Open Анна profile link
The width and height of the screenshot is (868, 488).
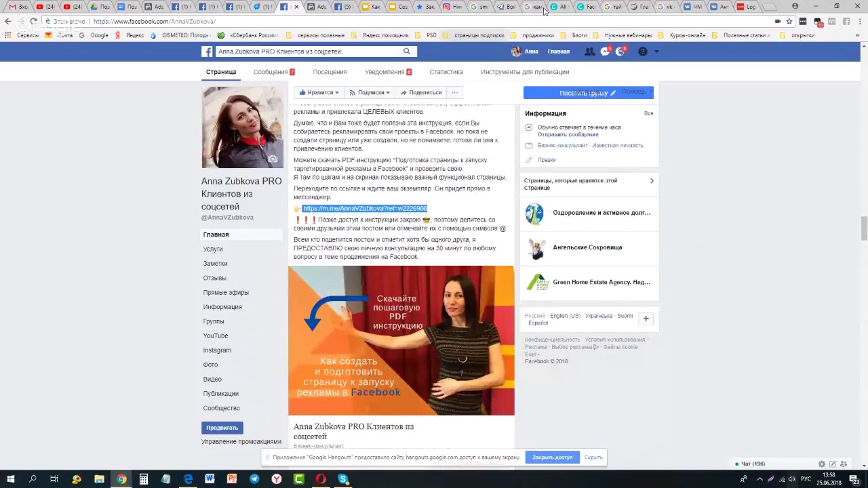coord(525,52)
